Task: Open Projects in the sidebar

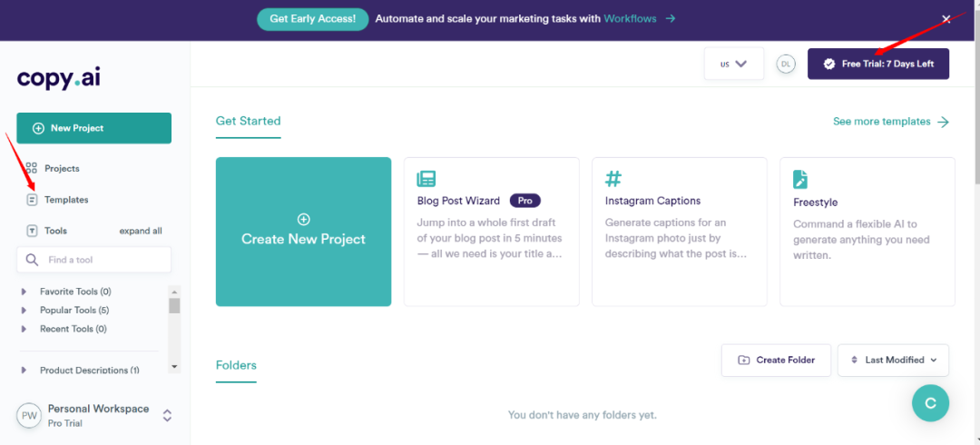Action: click(x=61, y=168)
